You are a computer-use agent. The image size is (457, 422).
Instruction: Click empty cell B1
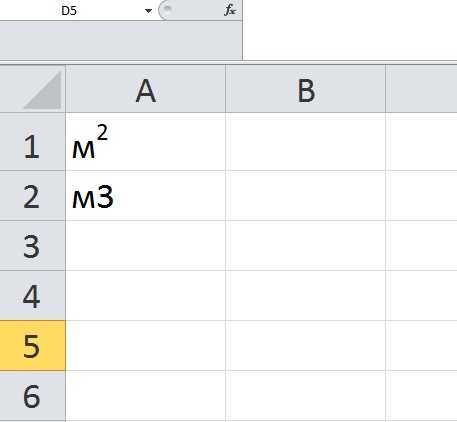[x=306, y=142]
